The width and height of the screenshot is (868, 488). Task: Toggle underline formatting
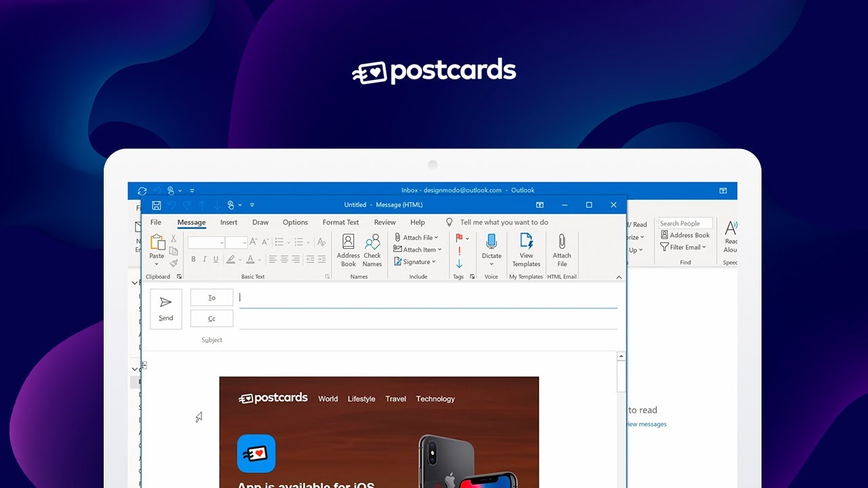coord(216,259)
